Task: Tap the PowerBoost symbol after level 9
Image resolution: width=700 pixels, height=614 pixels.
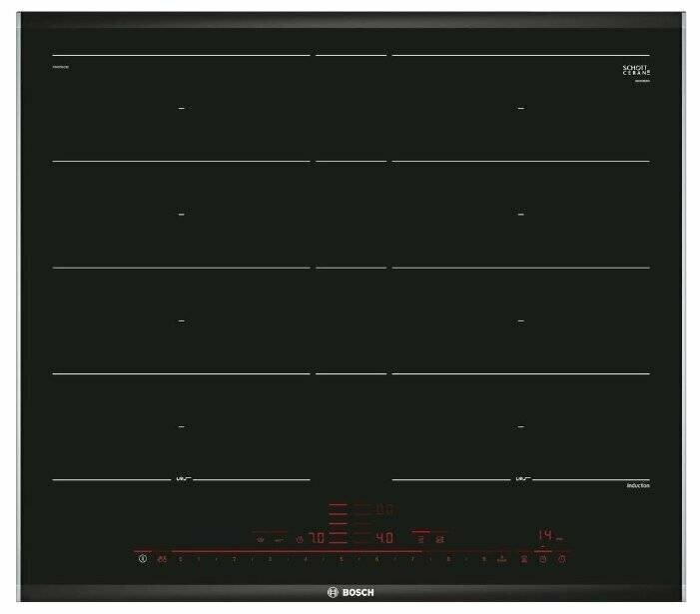Action: [502, 559]
